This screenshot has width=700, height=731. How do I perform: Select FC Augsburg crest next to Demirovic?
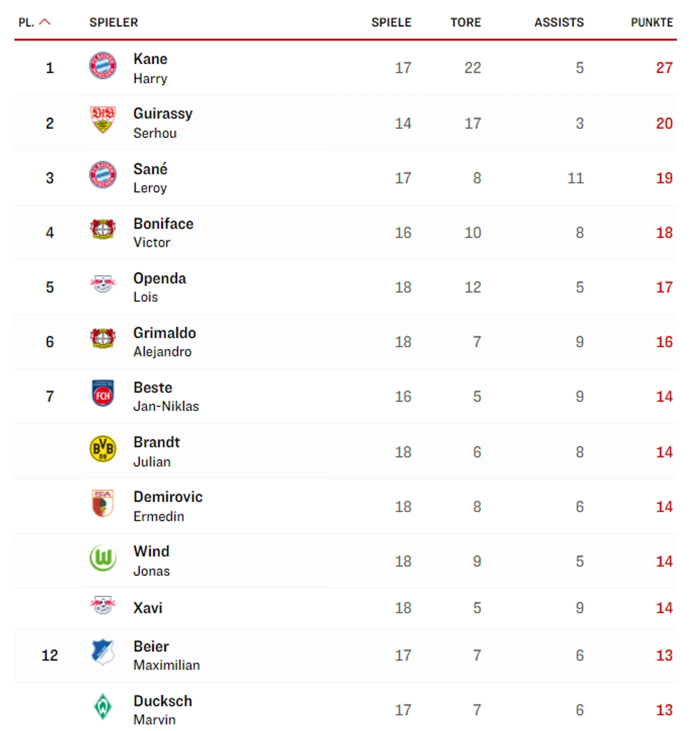coord(103,503)
